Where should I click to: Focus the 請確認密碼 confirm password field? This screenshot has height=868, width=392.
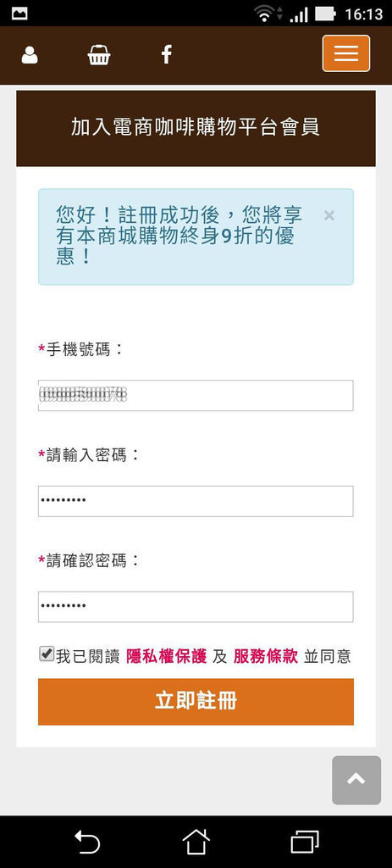(x=196, y=607)
